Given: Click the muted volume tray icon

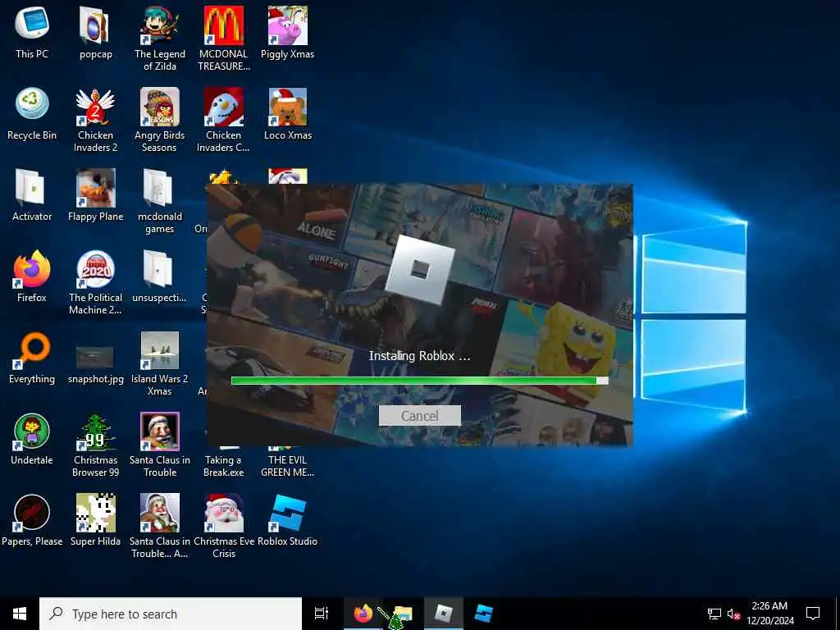Looking at the screenshot, I should [x=733, y=614].
